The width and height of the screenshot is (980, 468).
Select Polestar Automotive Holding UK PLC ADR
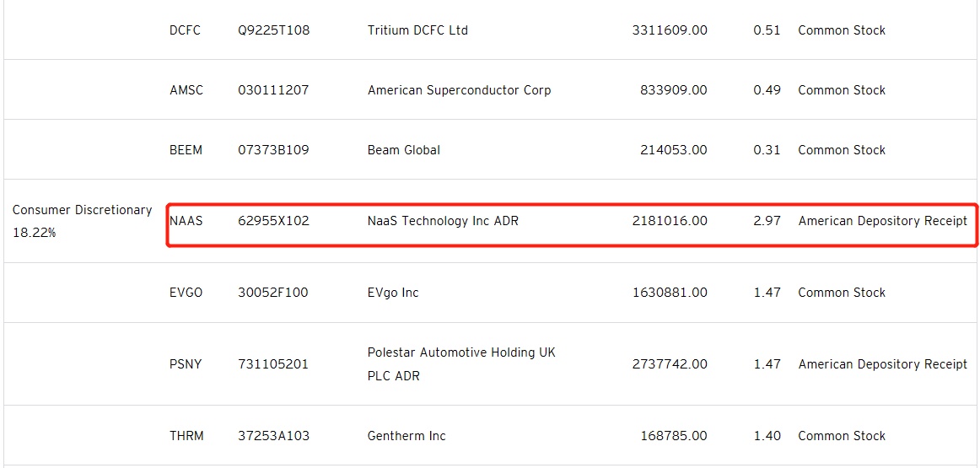coord(461,364)
